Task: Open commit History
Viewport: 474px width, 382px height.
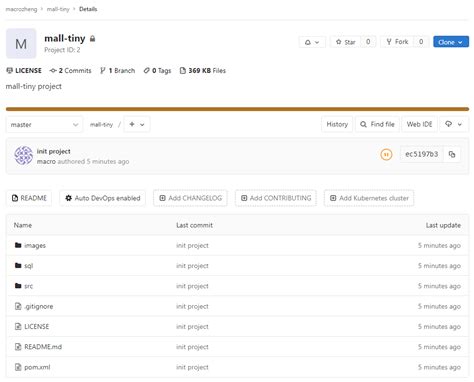Action: [337, 124]
